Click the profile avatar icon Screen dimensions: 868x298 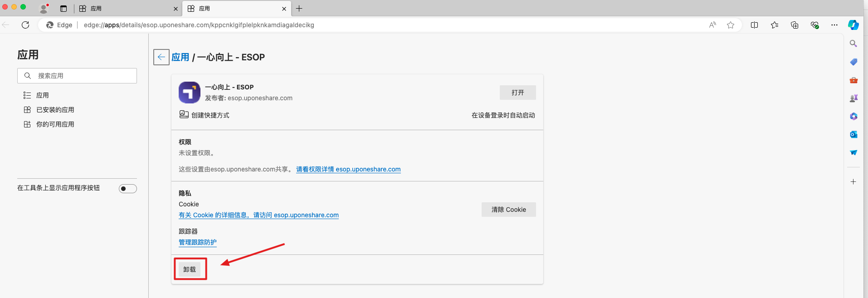click(44, 8)
